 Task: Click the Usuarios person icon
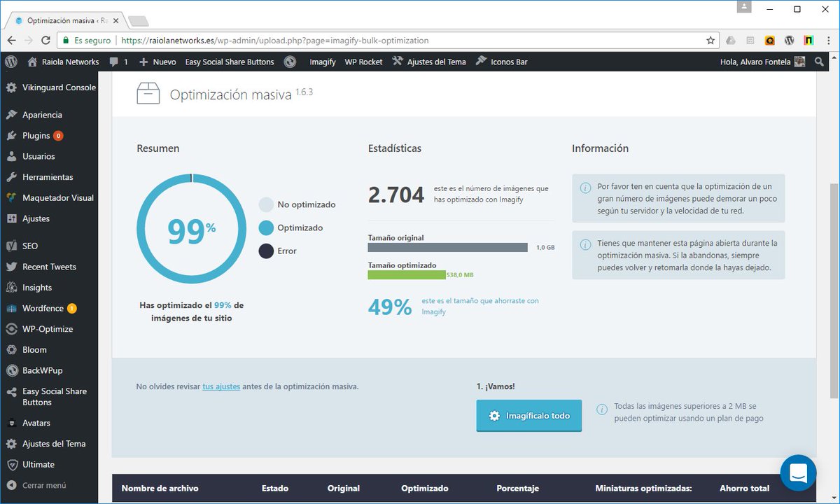point(11,156)
